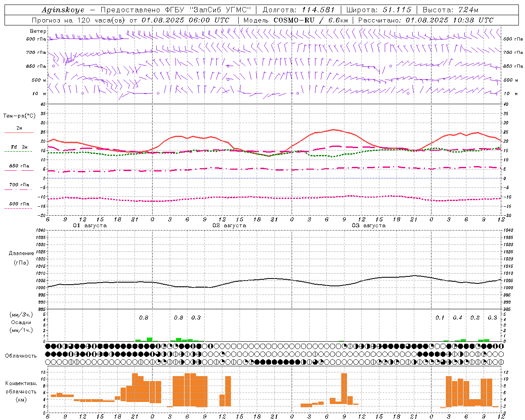The width and height of the screenshot is (525, 420).
Task: Select the 'Широта: 51.115' latitude field
Action: [x=379, y=10]
